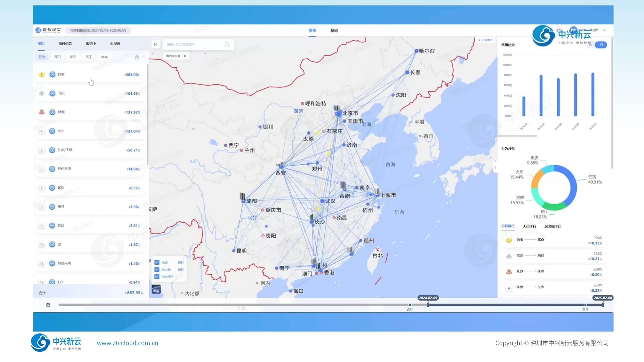Uncheck the 热力图 checkbox
The image size is (644, 362).
(157, 269)
